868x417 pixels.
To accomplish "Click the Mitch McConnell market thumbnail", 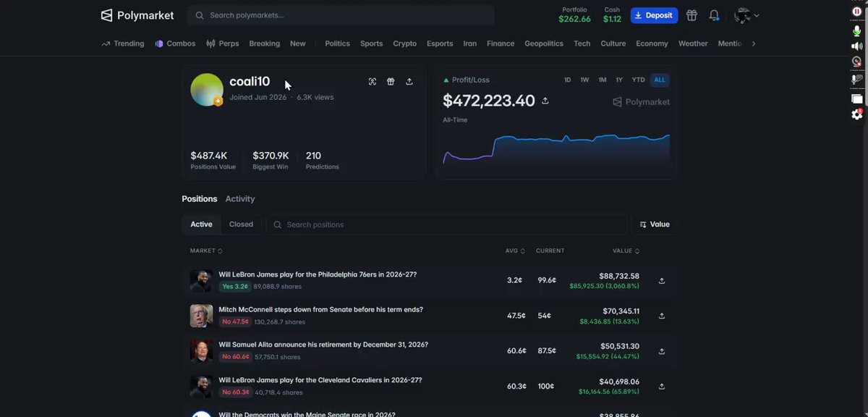I will (201, 316).
